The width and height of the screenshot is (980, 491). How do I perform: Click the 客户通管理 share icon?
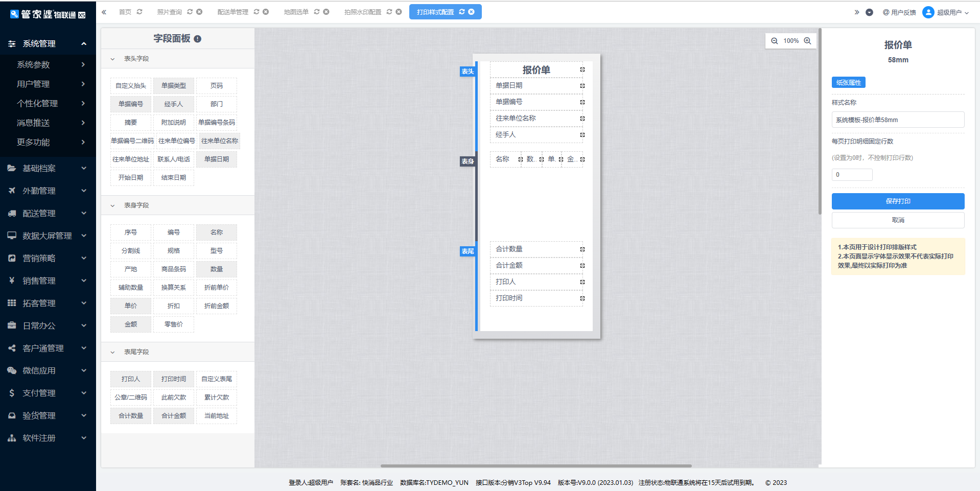[12, 348]
